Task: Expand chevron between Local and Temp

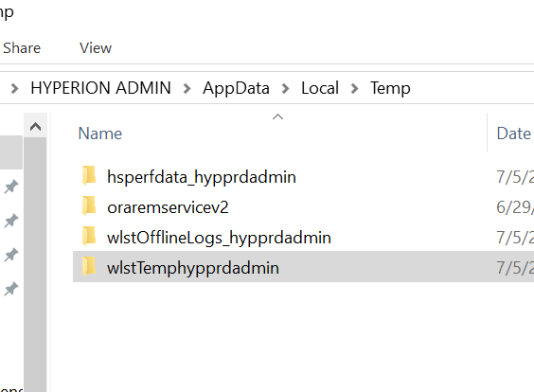Action: [354, 89]
